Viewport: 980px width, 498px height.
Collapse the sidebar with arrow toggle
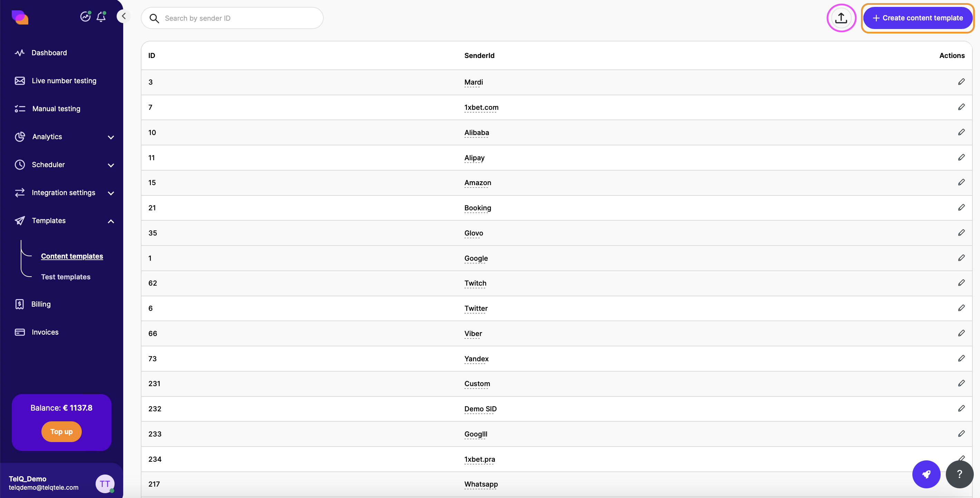124,16
